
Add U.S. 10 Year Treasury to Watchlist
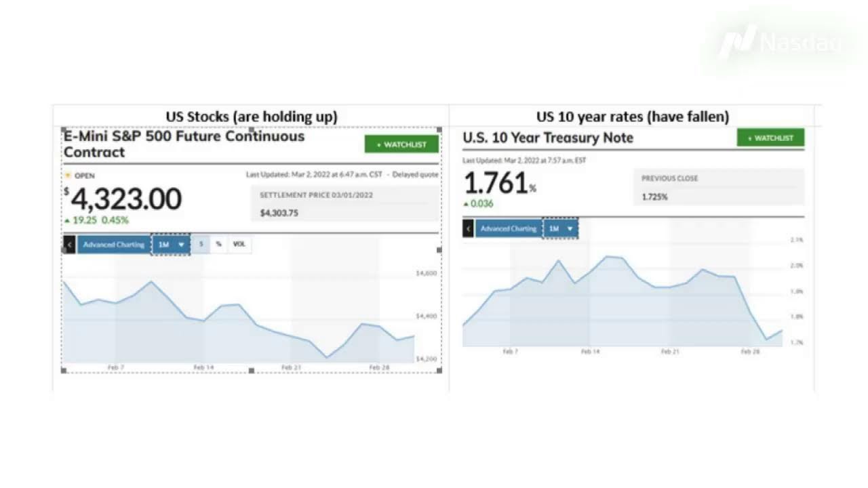tap(770, 138)
